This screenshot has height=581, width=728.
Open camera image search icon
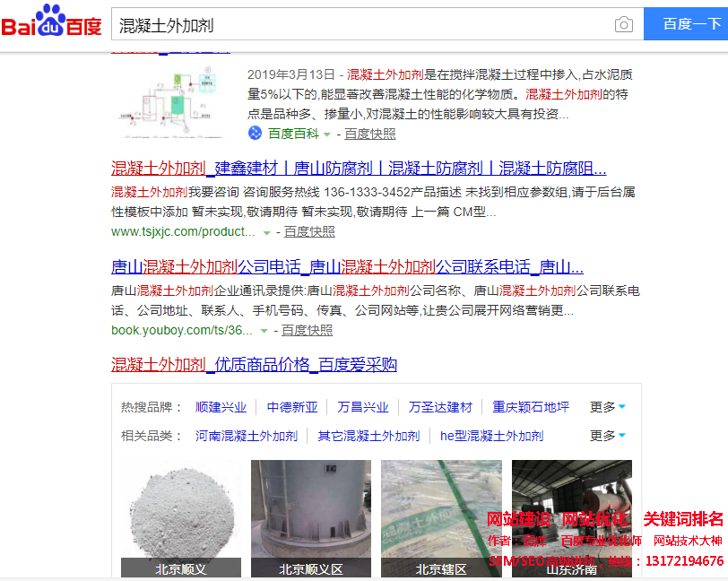point(623,25)
